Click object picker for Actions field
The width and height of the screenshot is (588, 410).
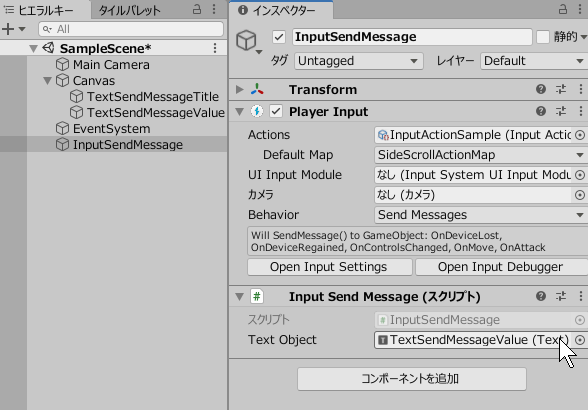pos(580,135)
